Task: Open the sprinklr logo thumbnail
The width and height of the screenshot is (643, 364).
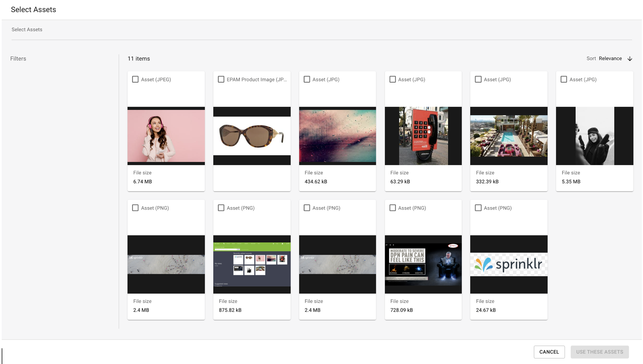Action: point(509,264)
